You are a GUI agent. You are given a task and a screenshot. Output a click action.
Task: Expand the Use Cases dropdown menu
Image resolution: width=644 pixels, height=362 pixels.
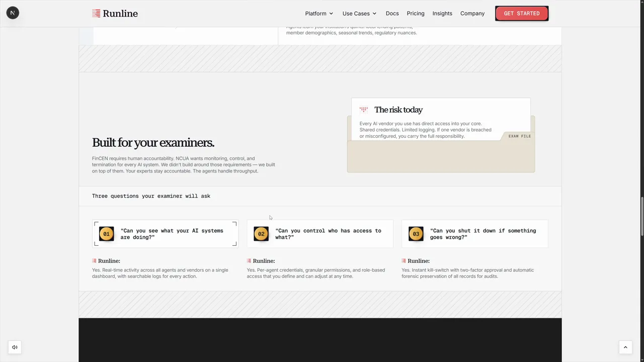tap(359, 14)
